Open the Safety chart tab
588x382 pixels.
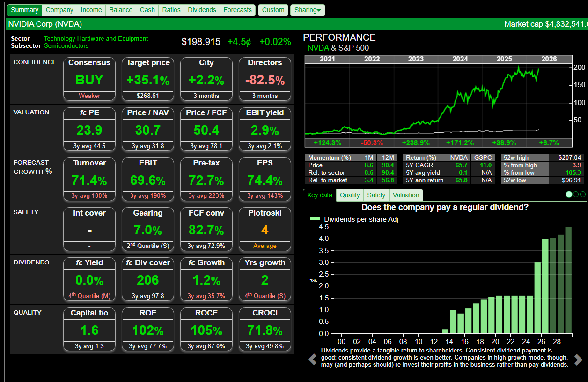point(376,195)
